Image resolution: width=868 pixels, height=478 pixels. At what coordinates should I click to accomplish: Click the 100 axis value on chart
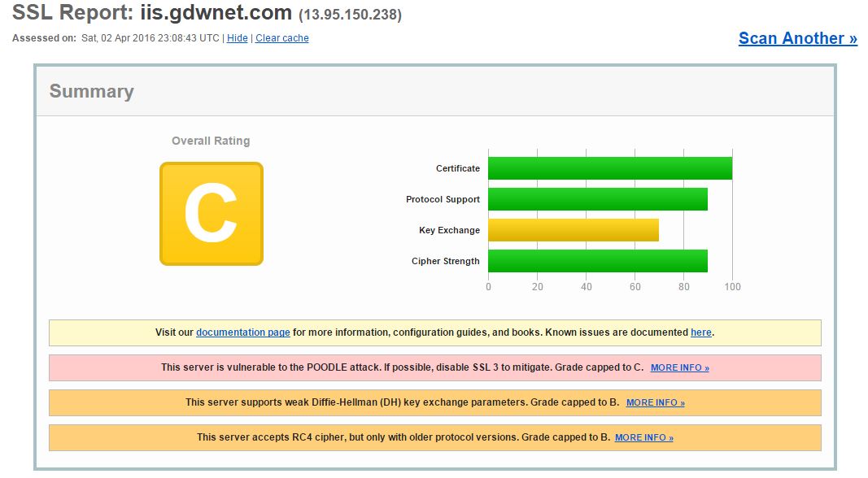click(x=732, y=287)
